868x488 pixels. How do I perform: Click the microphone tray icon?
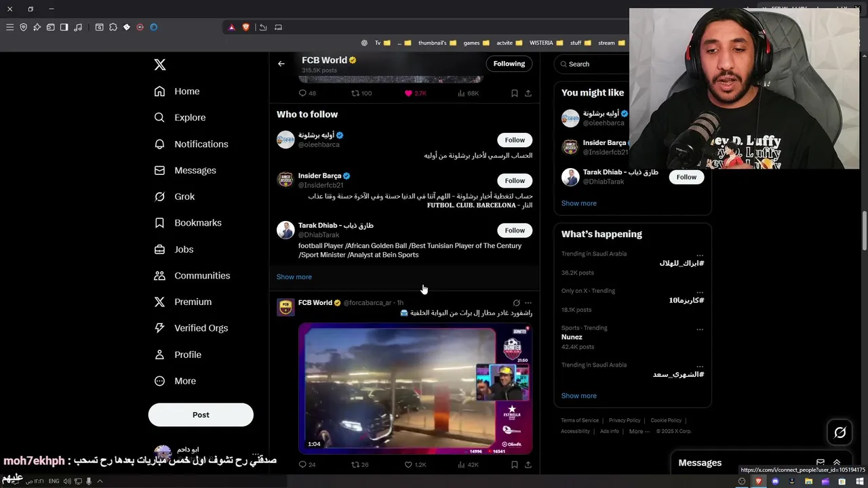point(88,481)
